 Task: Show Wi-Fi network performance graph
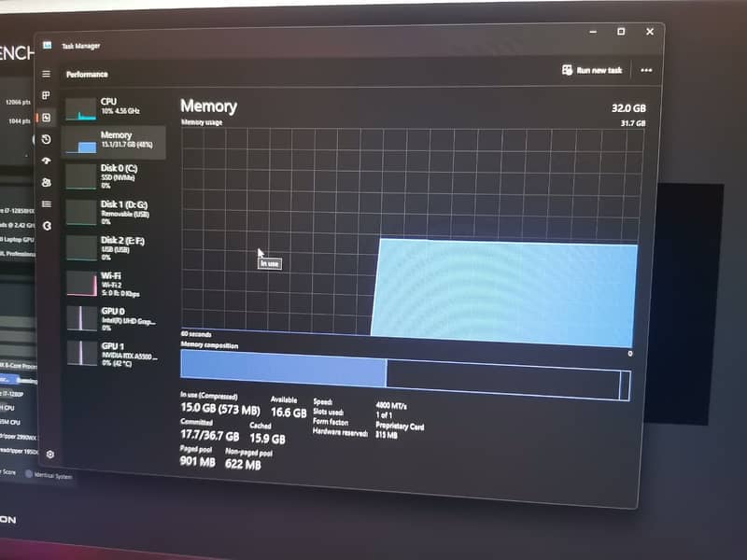pos(112,283)
